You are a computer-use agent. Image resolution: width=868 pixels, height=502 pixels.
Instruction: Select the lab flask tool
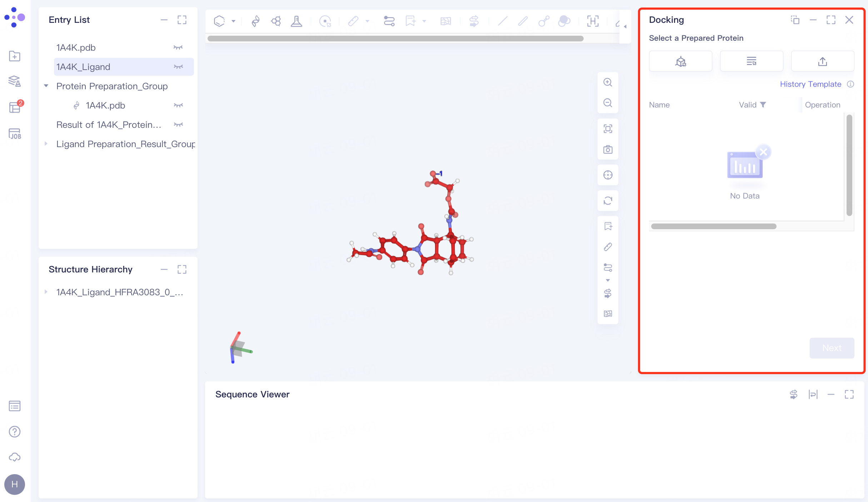pyautogui.click(x=297, y=21)
